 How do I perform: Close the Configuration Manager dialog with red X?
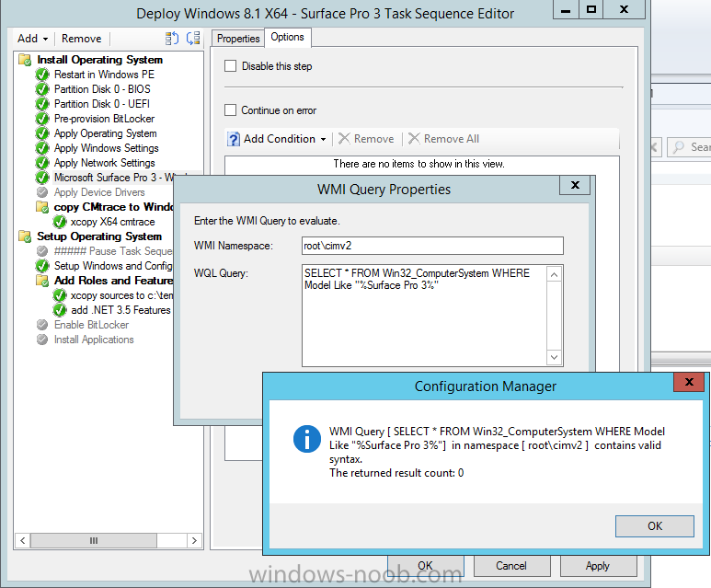689,382
